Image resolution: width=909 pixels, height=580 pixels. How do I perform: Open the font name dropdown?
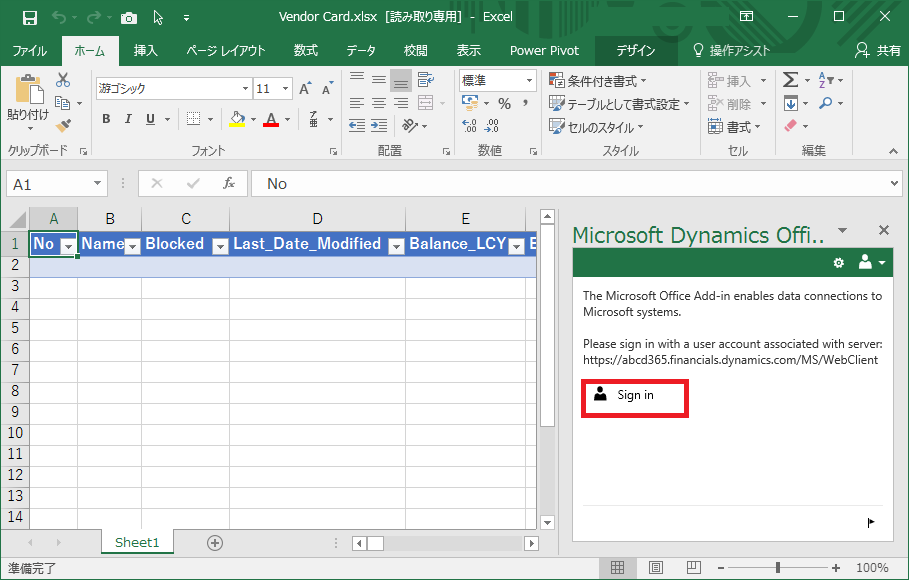coord(245,89)
